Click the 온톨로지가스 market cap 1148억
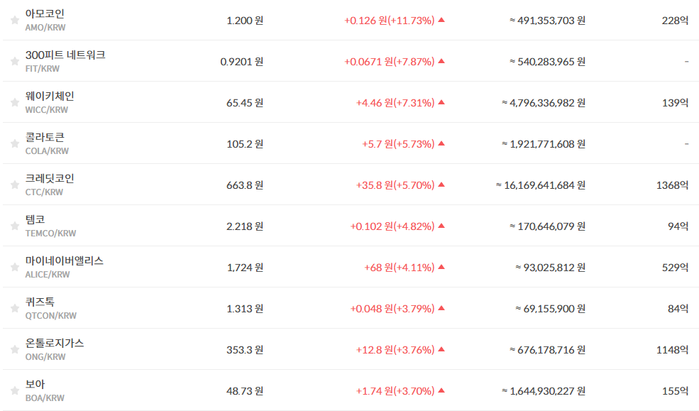 (672, 350)
